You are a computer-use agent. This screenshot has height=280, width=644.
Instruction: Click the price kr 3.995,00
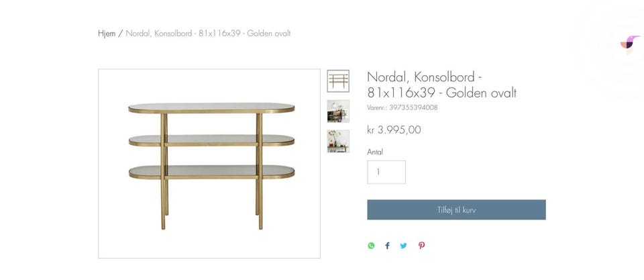tap(394, 130)
